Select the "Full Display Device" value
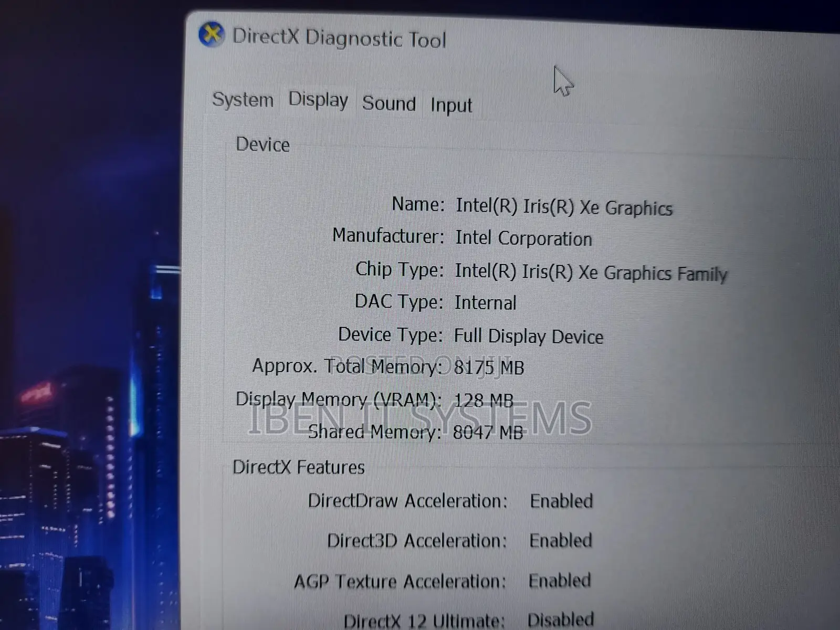This screenshot has width=840, height=630. pos(529,336)
